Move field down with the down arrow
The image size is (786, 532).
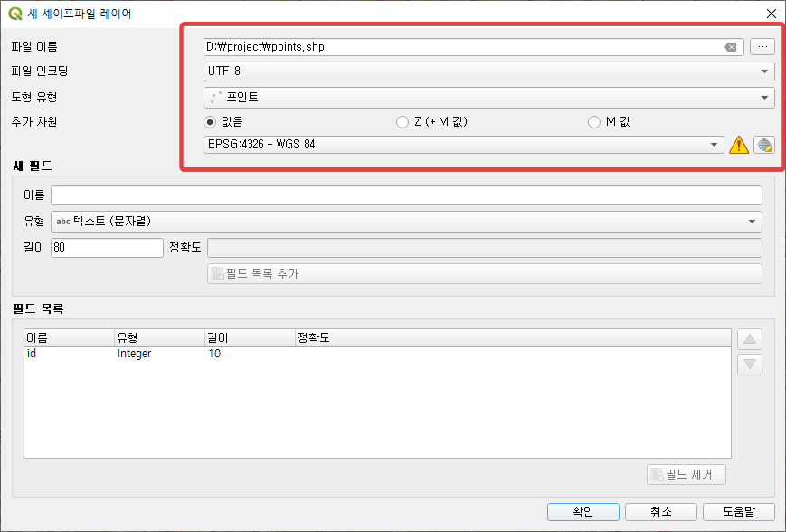[751, 365]
